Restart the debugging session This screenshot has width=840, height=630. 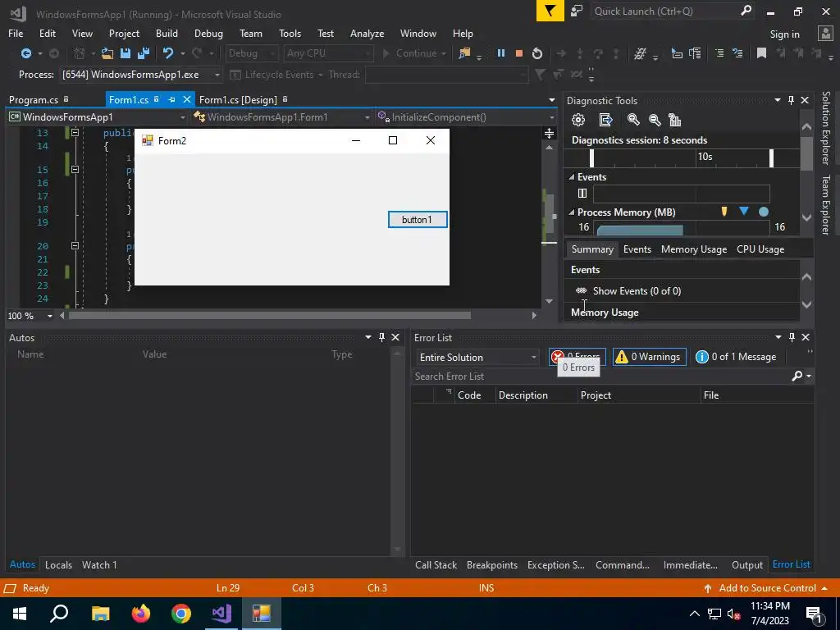pos(536,53)
